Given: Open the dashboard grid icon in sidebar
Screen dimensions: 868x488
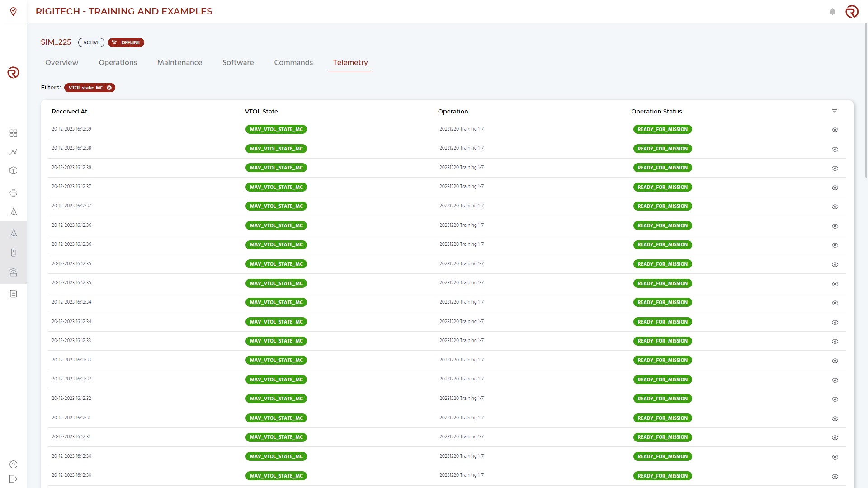Looking at the screenshot, I should point(14,133).
